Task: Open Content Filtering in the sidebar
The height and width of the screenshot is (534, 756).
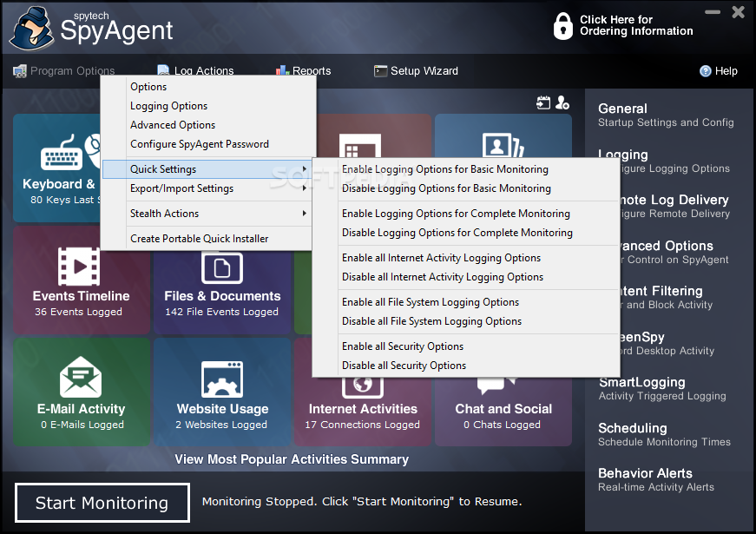Action: click(x=667, y=297)
